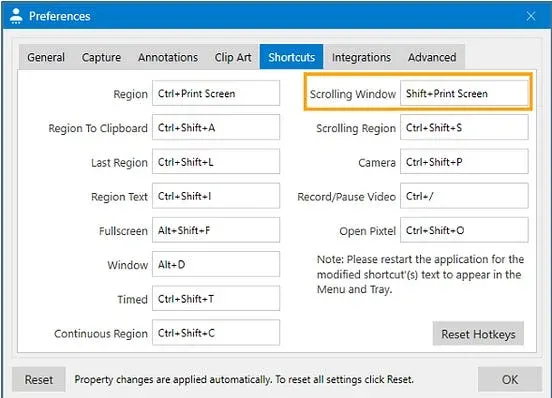Click the 'Continuous Region' label
Screen dimensions: 552x398
(101, 334)
